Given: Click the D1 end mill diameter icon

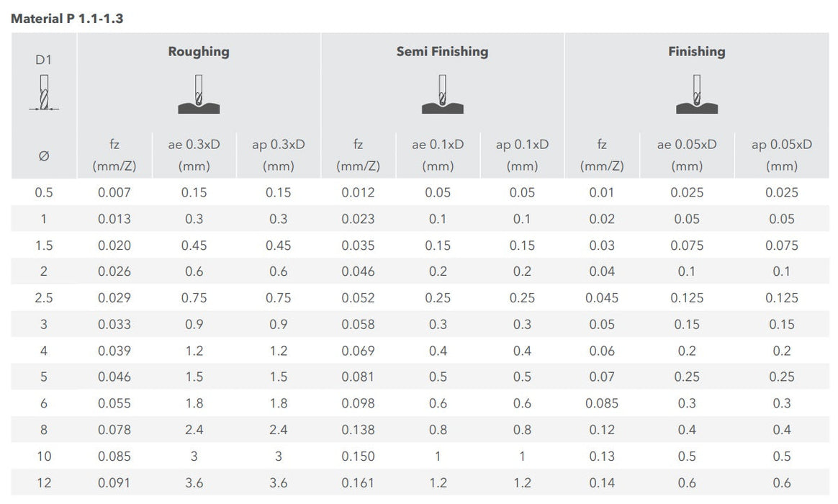Looking at the screenshot, I should coord(44,92).
